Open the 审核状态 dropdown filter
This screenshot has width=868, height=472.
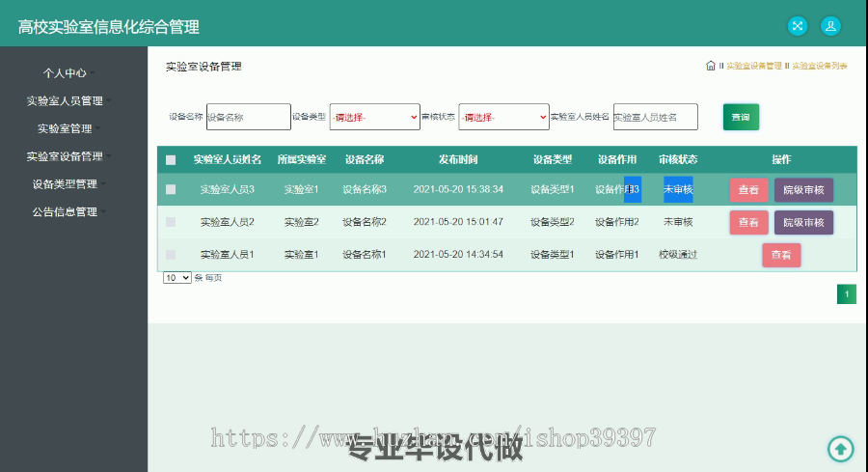click(503, 117)
